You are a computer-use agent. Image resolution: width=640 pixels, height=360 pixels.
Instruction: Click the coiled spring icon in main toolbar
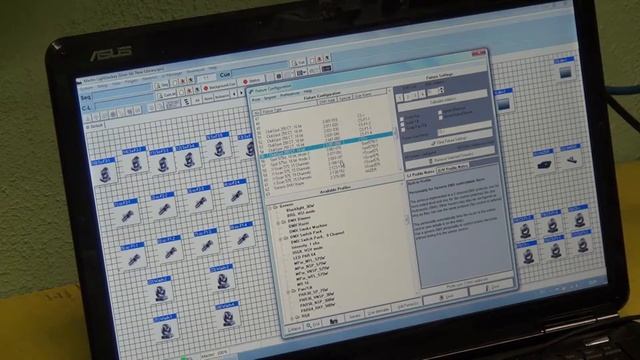click(187, 101)
